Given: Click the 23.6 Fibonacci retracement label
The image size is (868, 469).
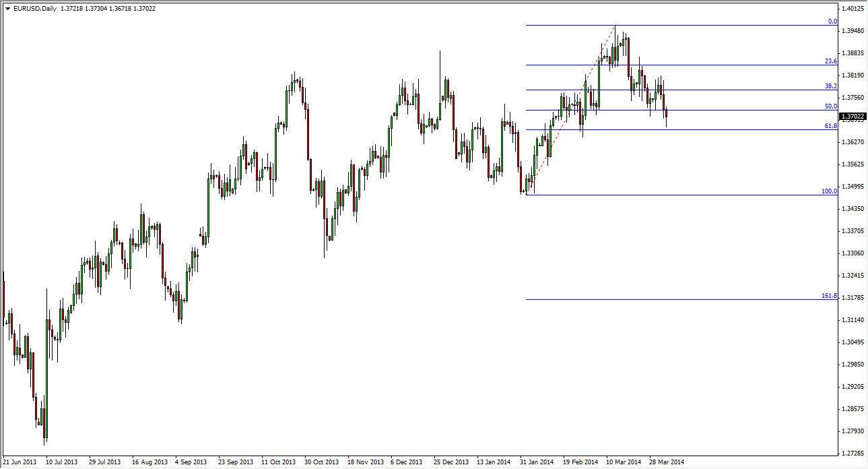Looking at the screenshot, I should (x=832, y=61).
